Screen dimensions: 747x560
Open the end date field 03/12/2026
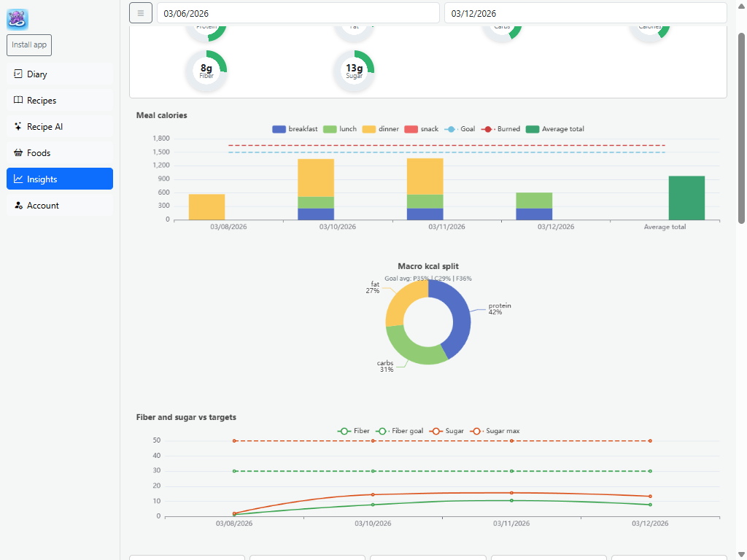(584, 12)
